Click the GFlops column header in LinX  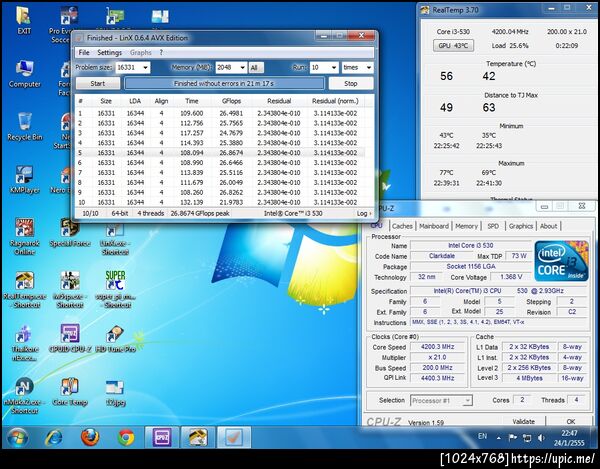click(x=231, y=101)
